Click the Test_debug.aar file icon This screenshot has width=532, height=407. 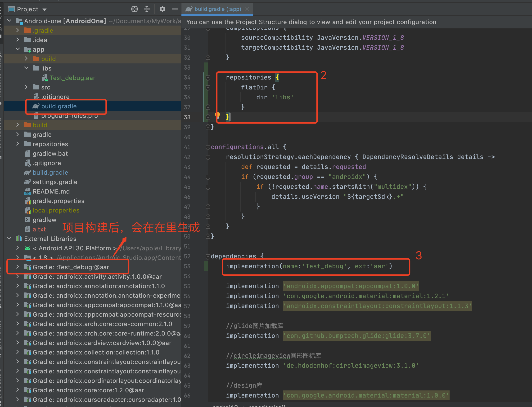coord(45,78)
